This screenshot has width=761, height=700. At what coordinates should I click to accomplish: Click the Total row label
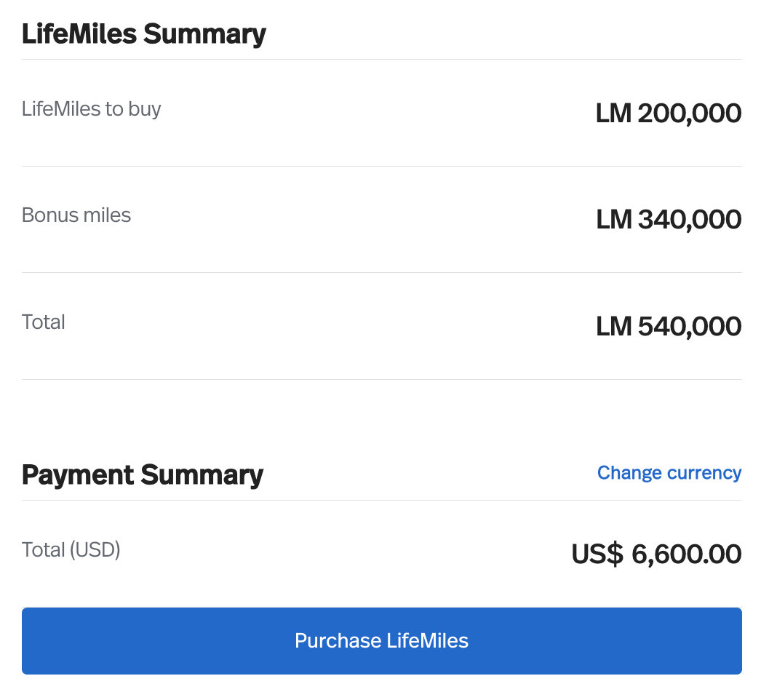(x=43, y=321)
